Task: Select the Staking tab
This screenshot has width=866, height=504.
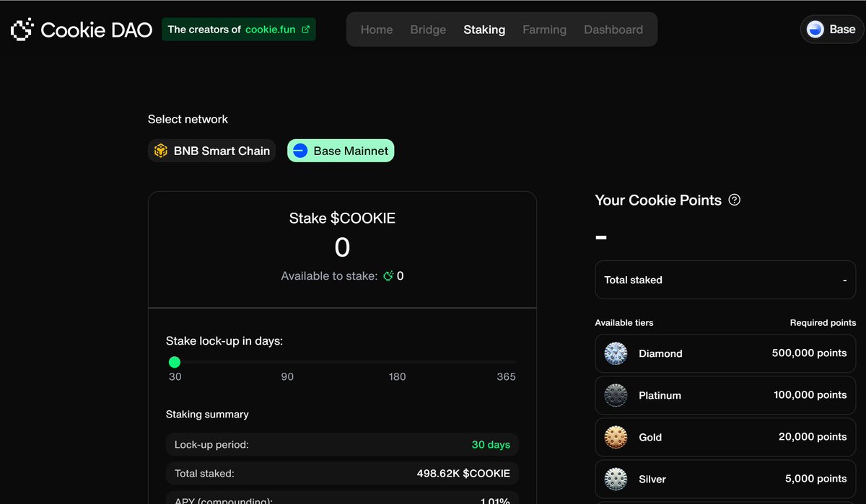Action: (484, 30)
